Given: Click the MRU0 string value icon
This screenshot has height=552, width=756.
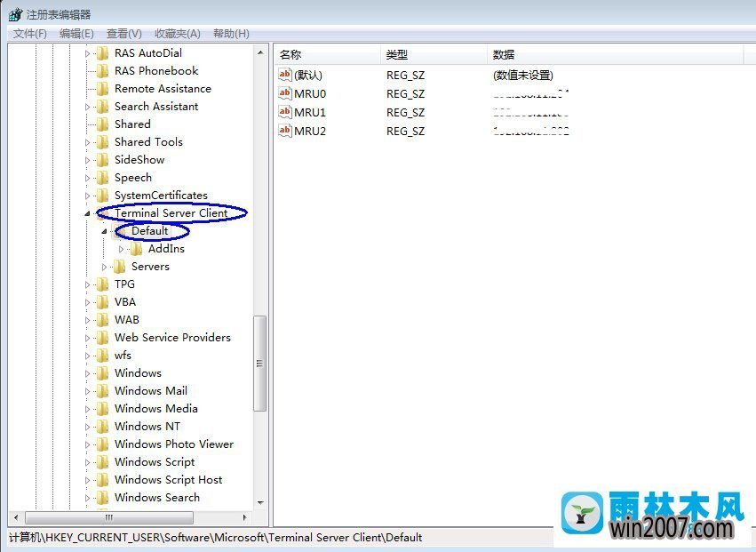Looking at the screenshot, I should 285,93.
